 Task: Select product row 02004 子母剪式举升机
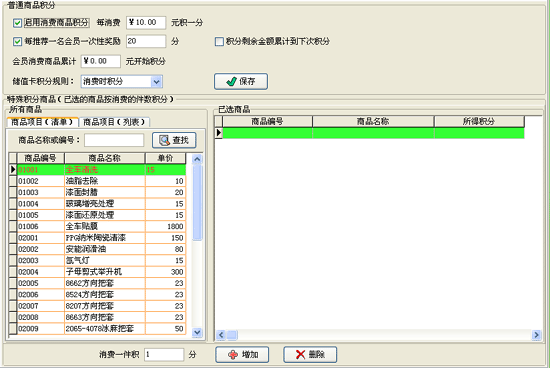point(101,272)
